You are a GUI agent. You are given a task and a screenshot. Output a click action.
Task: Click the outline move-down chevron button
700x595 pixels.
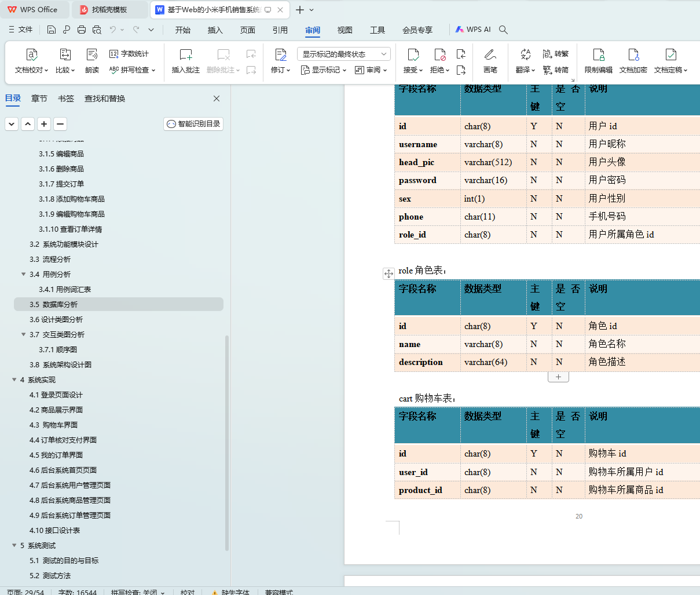(12, 123)
